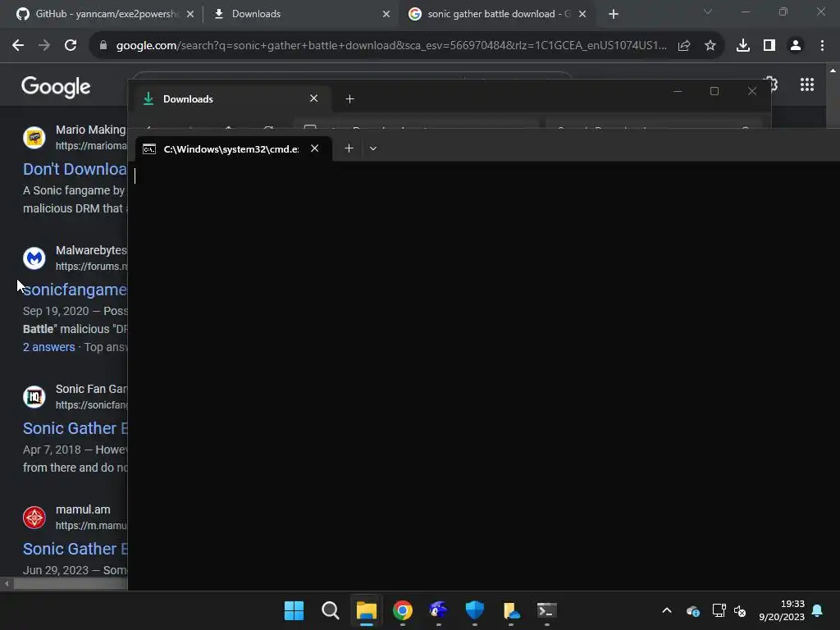This screenshot has width=840, height=630.
Task: Open Chrome downloads toolbar icon
Action: (x=743, y=46)
